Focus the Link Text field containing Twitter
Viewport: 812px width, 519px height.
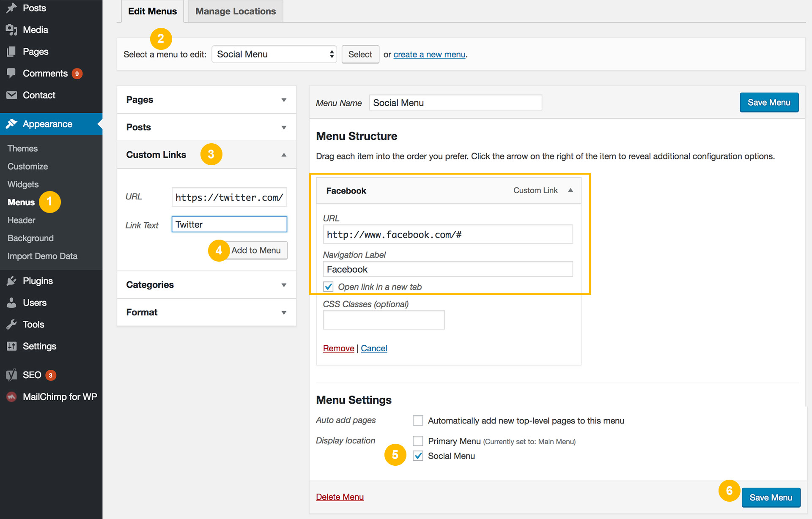point(229,224)
